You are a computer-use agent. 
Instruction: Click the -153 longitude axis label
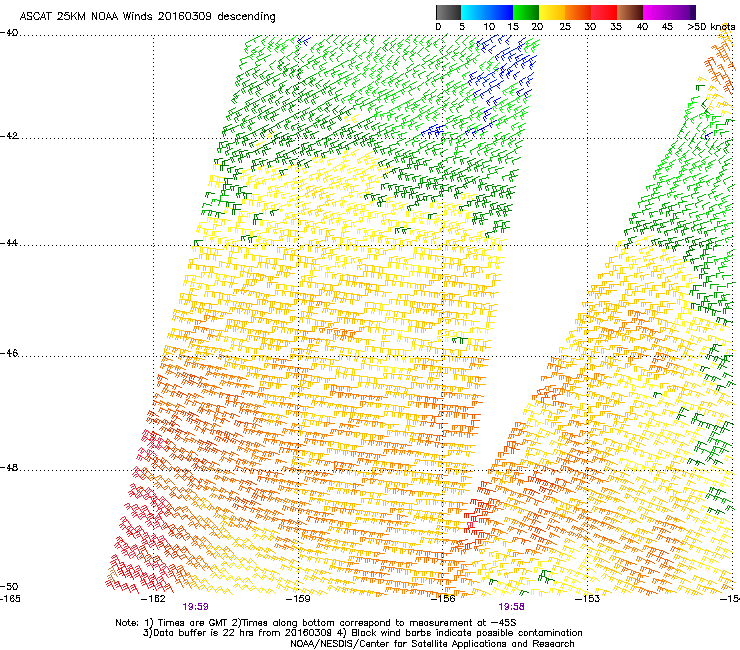point(588,599)
